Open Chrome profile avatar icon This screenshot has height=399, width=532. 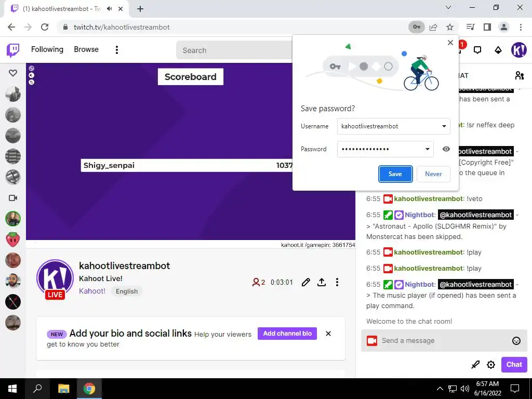(504, 27)
